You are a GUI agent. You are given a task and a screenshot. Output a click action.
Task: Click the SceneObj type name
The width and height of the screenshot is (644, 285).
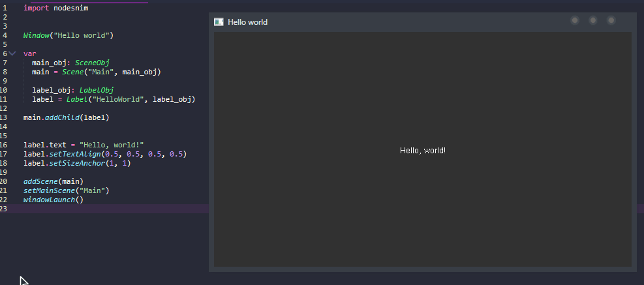[x=92, y=63]
